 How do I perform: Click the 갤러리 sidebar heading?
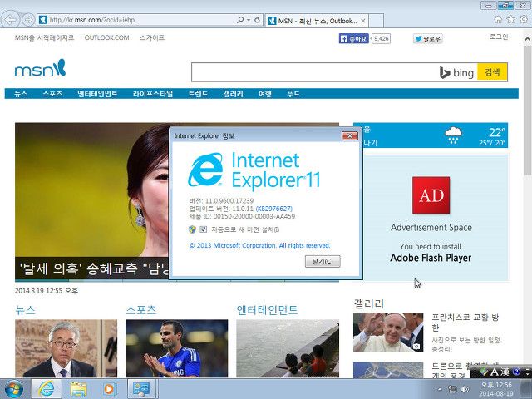(x=368, y=303)
